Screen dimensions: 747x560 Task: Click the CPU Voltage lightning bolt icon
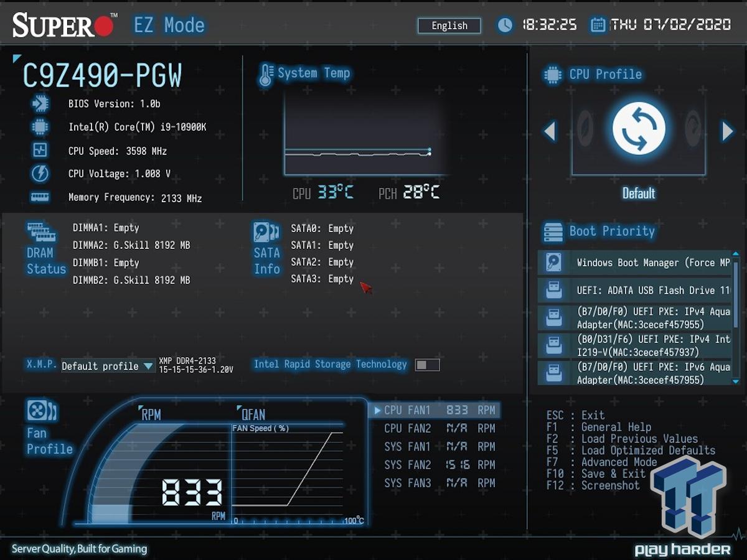point(40,174)
